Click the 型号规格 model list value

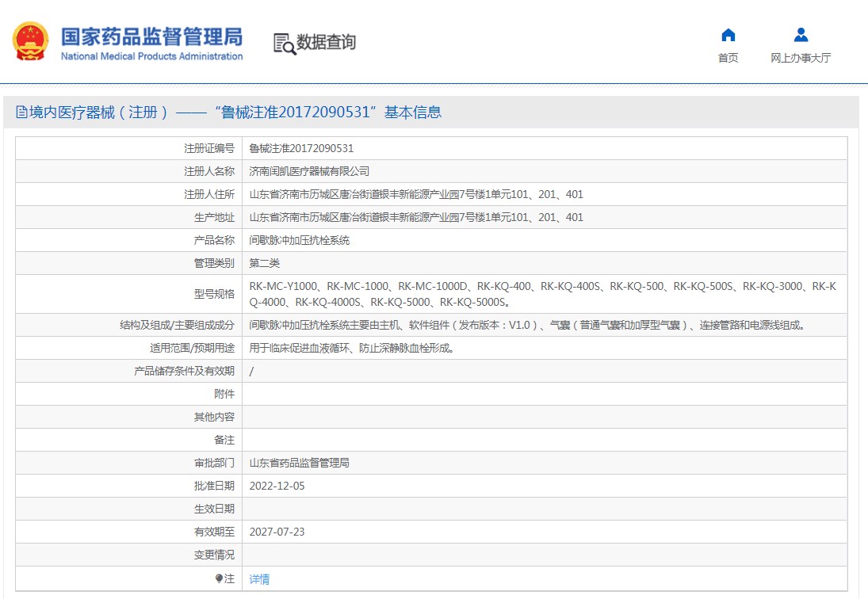click(542, 294)
